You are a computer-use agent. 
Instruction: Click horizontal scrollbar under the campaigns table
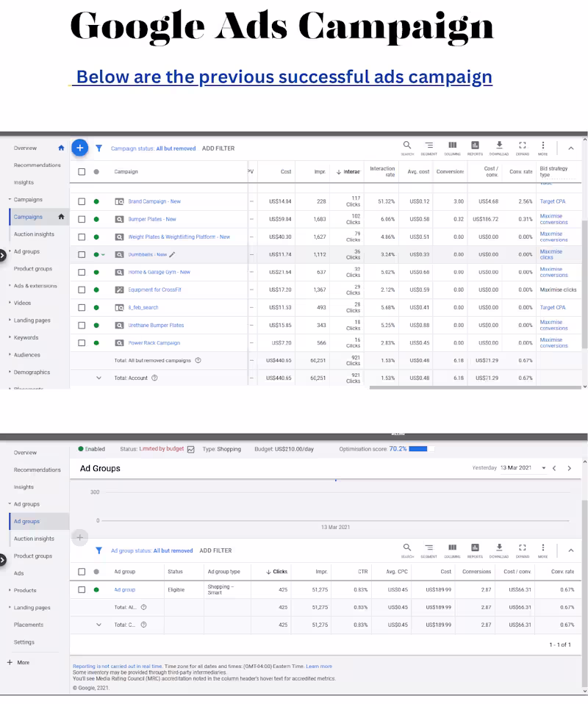click(476, 387)
